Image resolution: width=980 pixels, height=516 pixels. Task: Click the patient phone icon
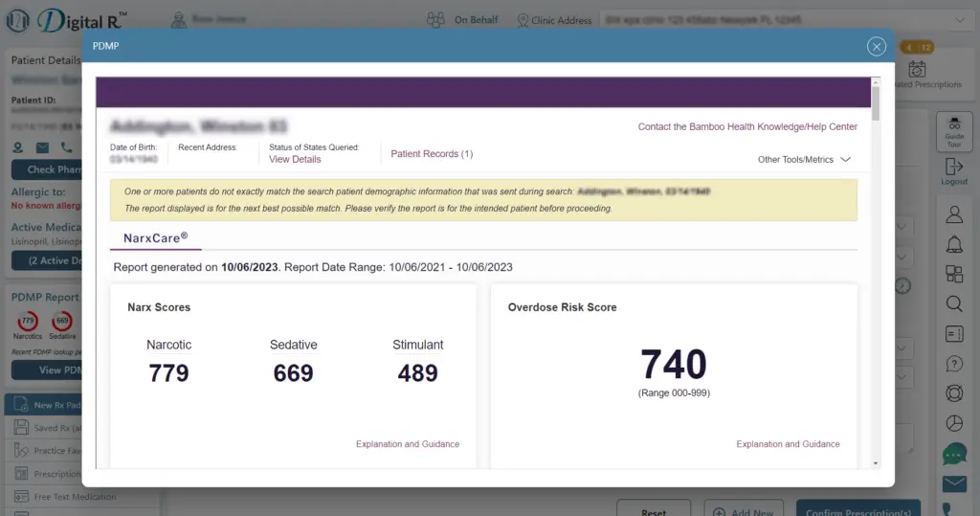point(66,147)
